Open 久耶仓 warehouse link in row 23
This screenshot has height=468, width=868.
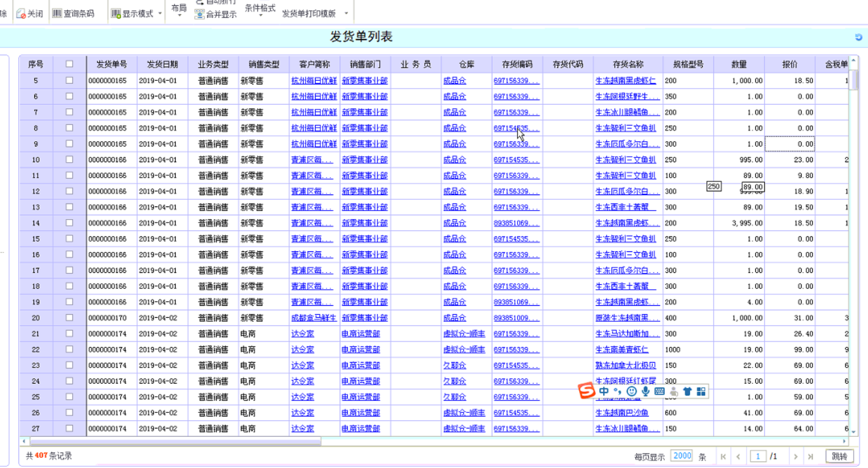click(455, 365)
